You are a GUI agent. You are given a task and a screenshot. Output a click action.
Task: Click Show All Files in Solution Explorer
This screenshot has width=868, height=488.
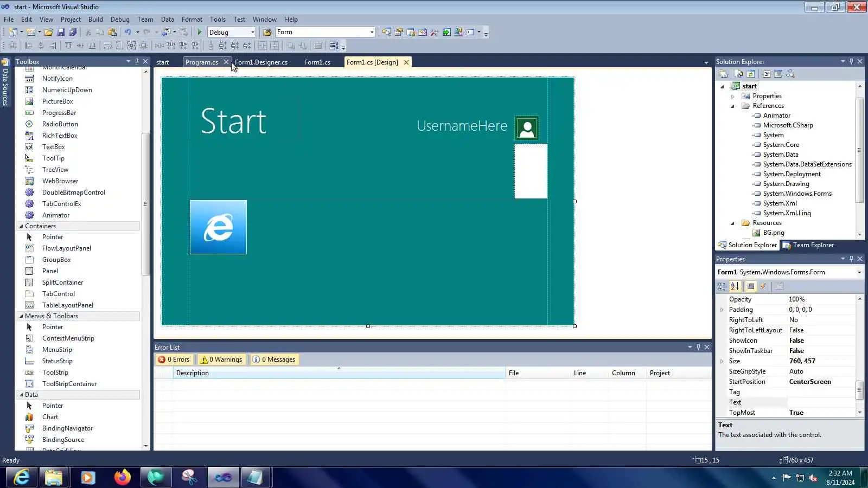pos(738,74)
